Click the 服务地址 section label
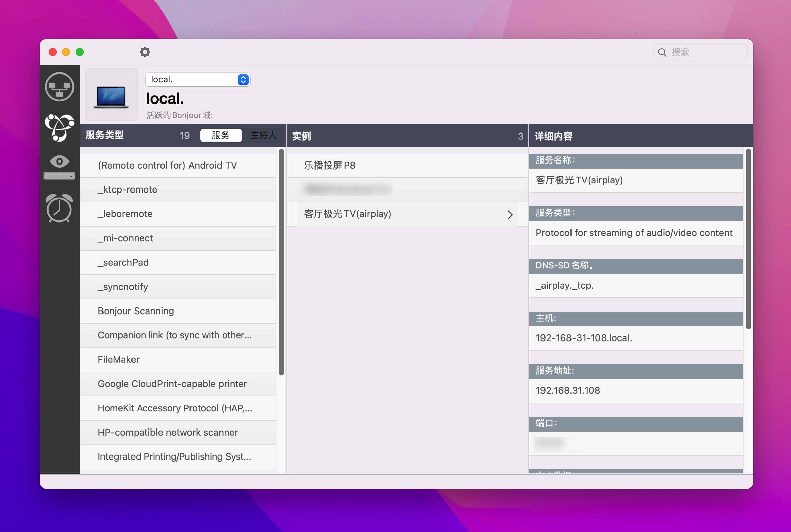The height and width of the screenshot is (532, 791). point(555,371)
